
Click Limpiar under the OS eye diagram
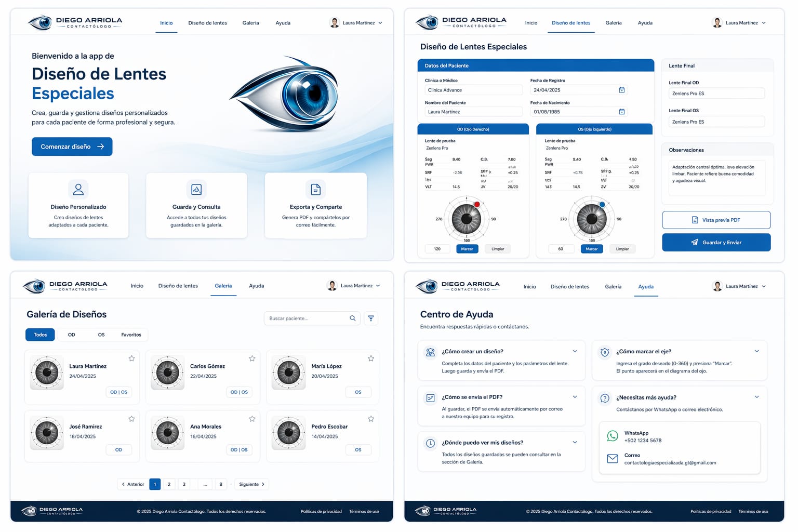[622, 249]
